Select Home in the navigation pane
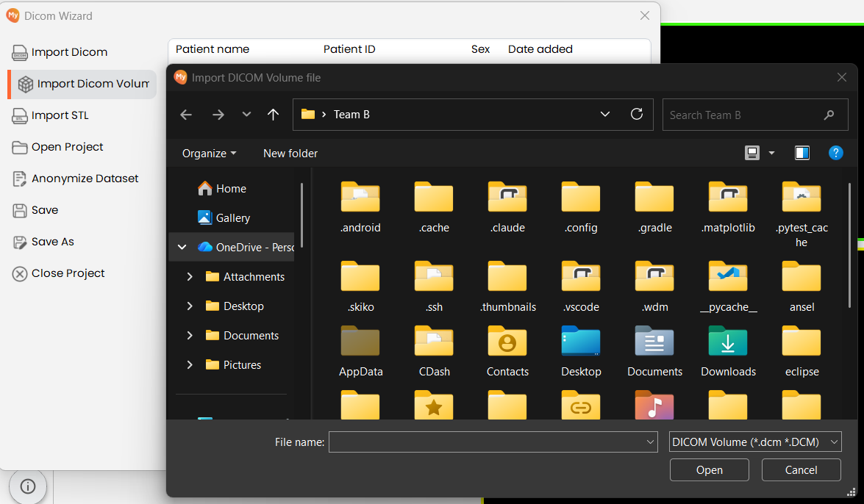 click(221, 189)
